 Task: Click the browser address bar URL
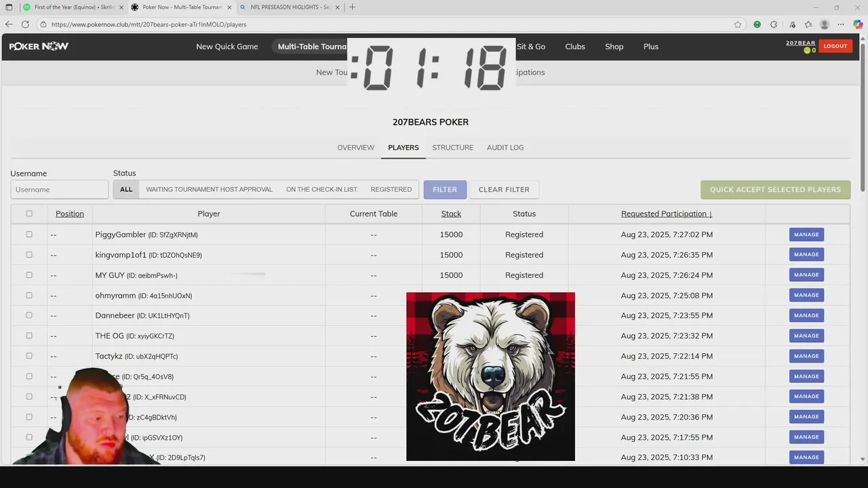coord(149,24)
